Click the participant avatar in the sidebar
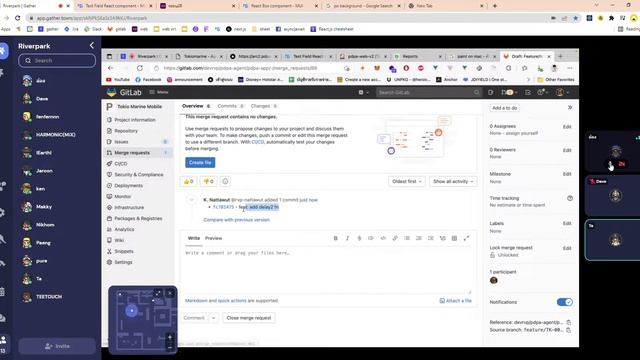640x360 pixels. (x=493, y=280)
